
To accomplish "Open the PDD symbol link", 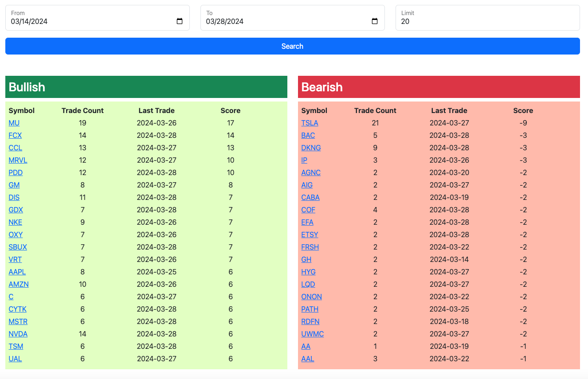I will click(x=16, y=172).
